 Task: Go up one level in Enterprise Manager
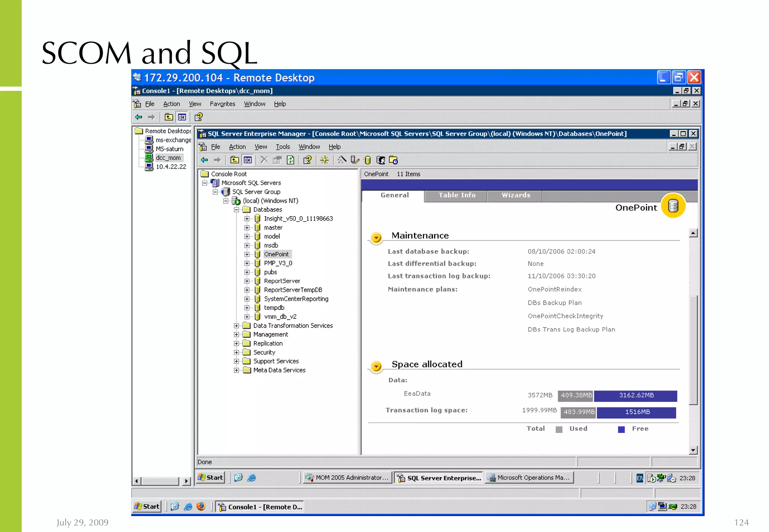(x=235, y=160)
